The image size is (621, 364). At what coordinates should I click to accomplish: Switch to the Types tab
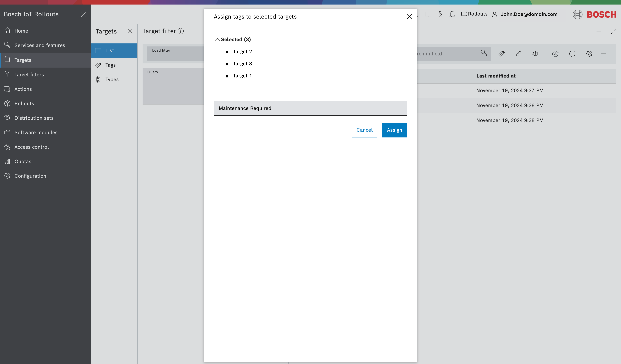click(112, 79)
